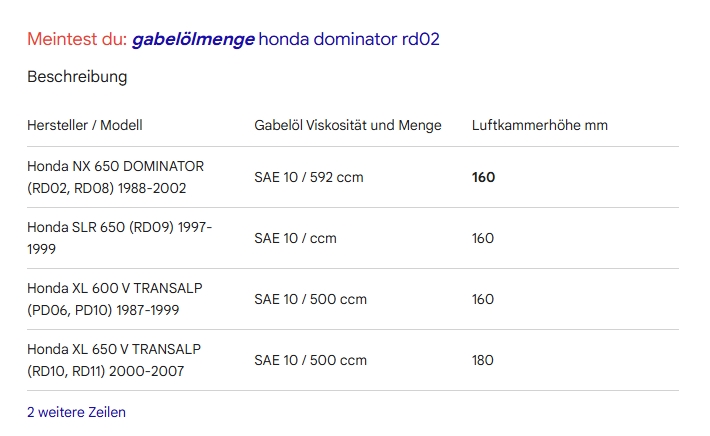
Task: Click the 'Honda XL 600 V TRANSALP' model cell
Action: click(115, 299)
